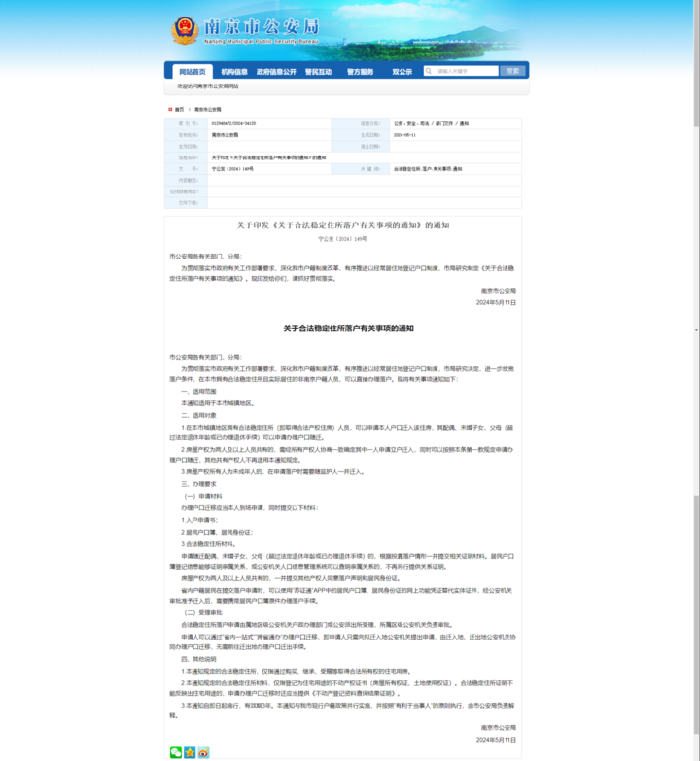
Task: Share to Sina Weibo icon
Action: [203, 752]
